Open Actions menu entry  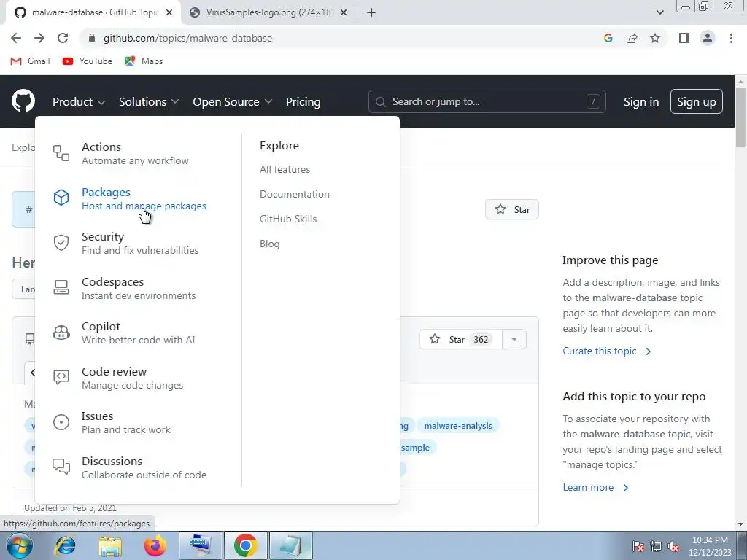tap(135, 153)
